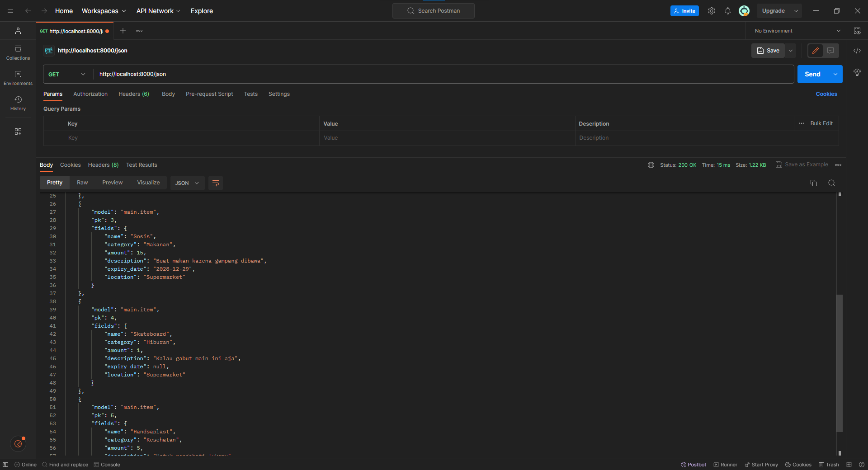Viewport: 868px width, 470px height.
Task: Open Postbot from the status bar
Action: coord(693,465)
